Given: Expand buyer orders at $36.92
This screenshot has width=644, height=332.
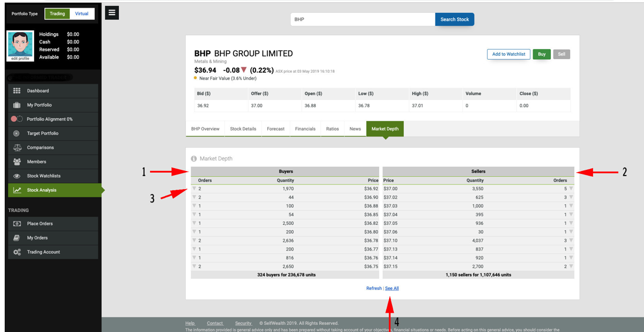Looking at the screenshot, I should click(195, 189).
